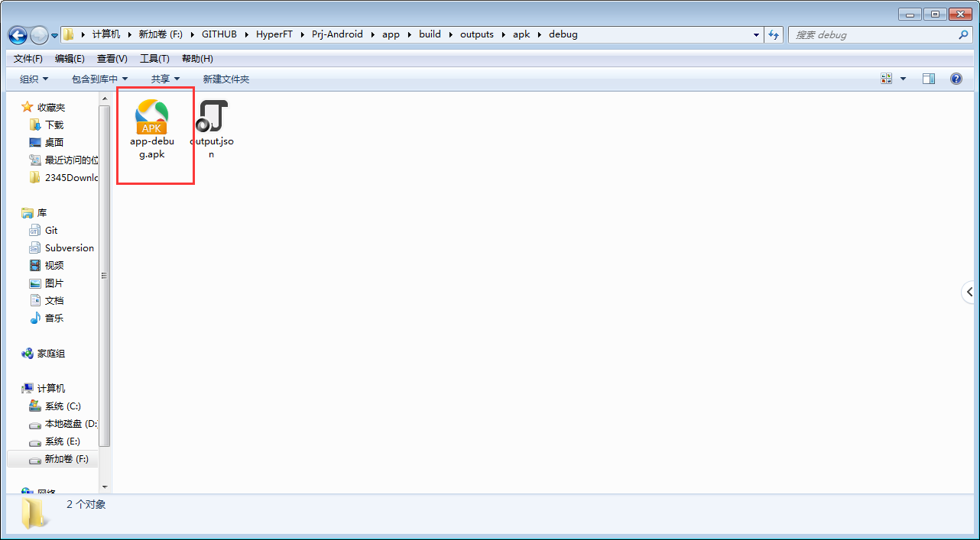Select the output.json file icon
Image resolution: width=980 pixels, height=540 pixels.
click(212, 117)
